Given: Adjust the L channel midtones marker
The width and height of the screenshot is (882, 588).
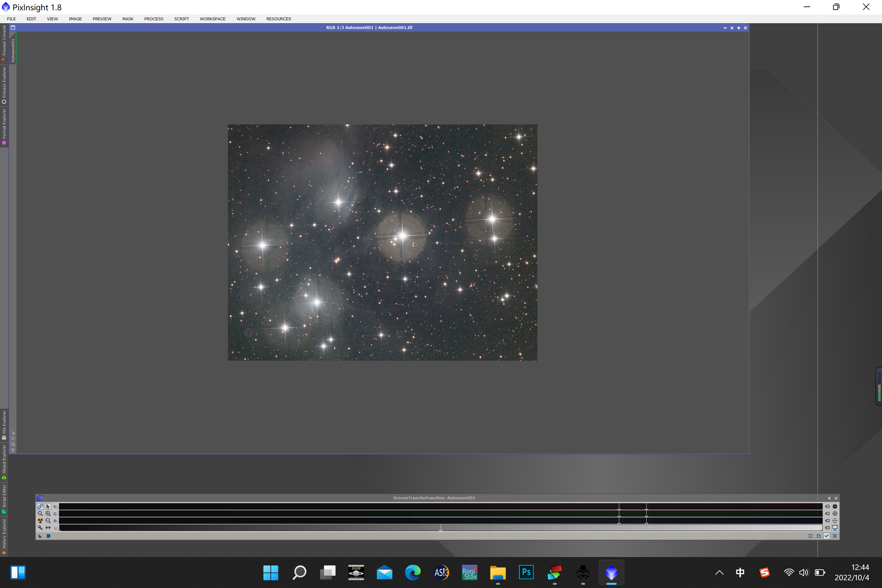Looking at the screenshot, I should tap(441, 528).
